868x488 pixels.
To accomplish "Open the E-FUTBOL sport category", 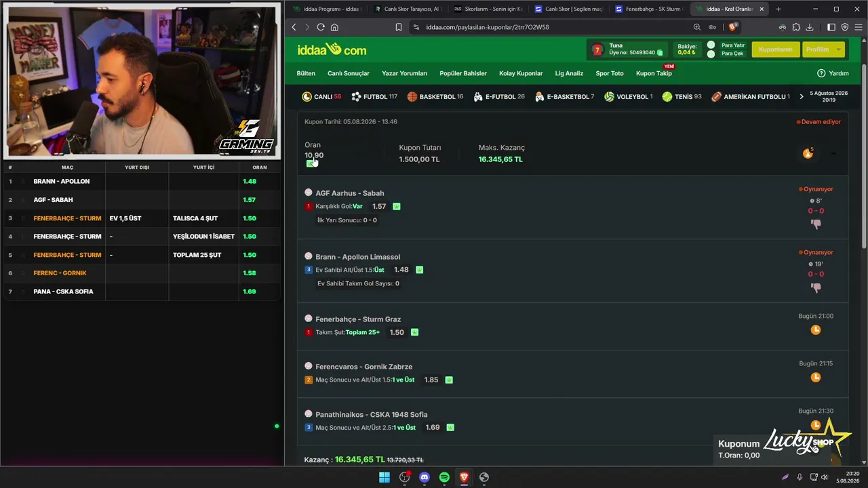I will [499, 97].
